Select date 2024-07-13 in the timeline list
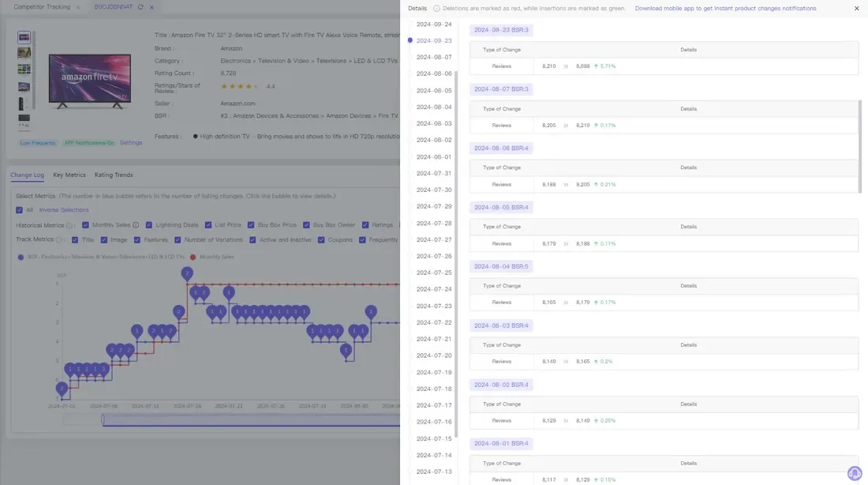 (434, 472)
